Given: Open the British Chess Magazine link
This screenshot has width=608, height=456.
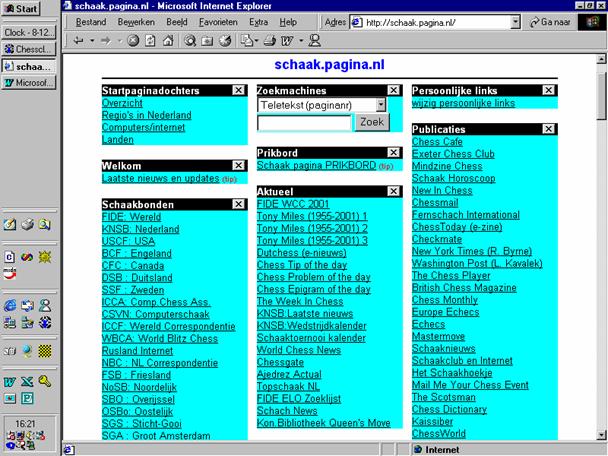Looking at the screenshot, I should point(464,288).
